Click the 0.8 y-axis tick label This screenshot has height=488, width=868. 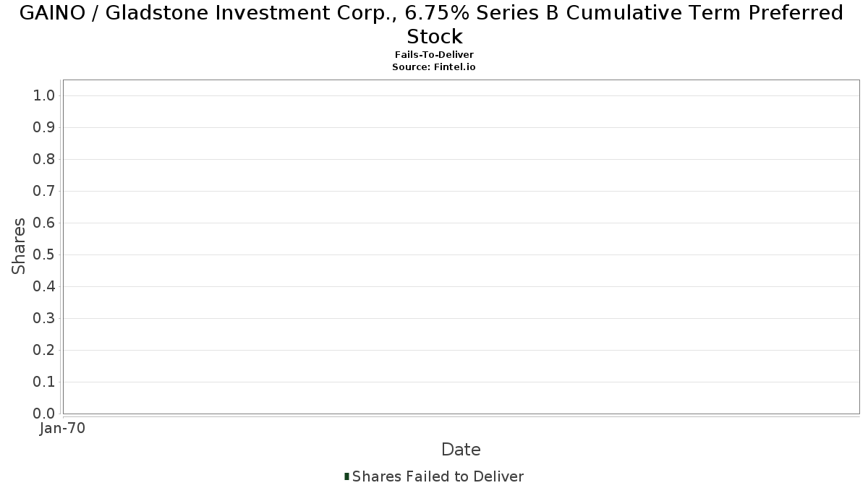point(44,159)
